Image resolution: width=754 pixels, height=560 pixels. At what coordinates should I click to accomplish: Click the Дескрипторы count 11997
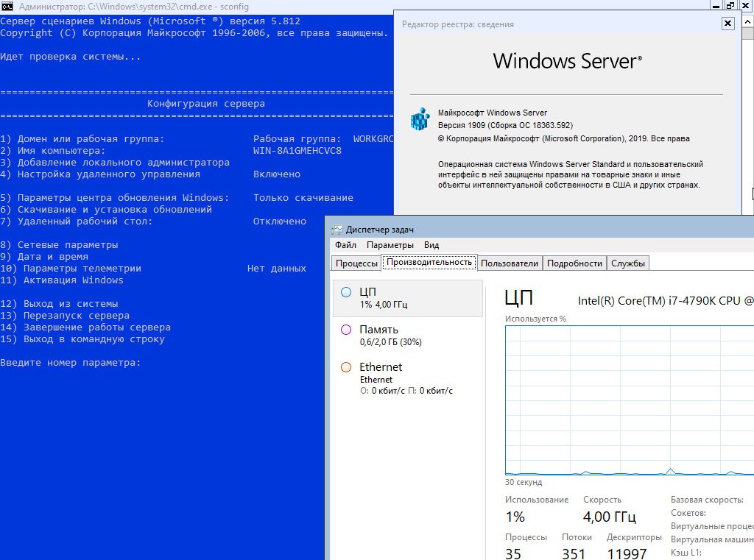coord(627,554)
